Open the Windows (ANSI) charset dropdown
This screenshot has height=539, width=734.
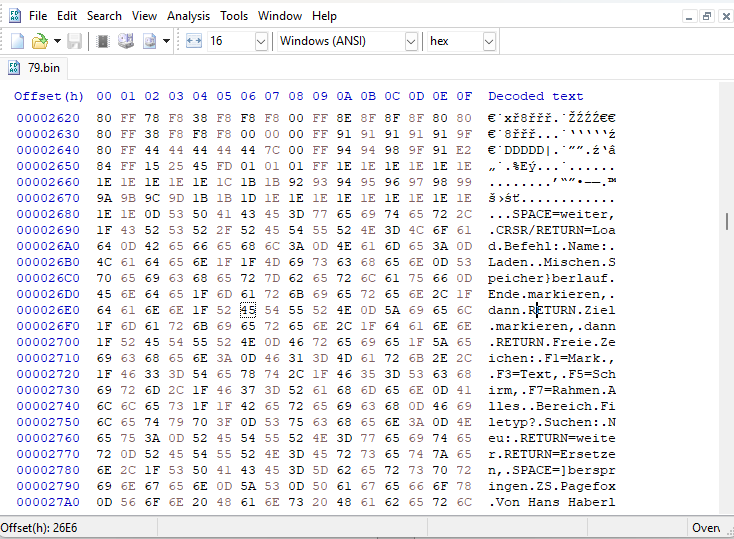pyautogui.click(x=411, y=42)
